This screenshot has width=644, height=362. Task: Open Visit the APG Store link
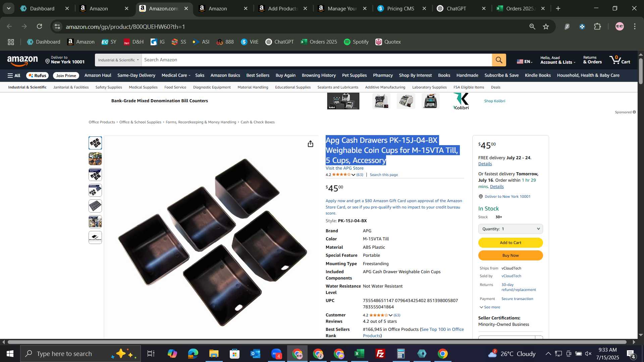[x=344, y=168]
